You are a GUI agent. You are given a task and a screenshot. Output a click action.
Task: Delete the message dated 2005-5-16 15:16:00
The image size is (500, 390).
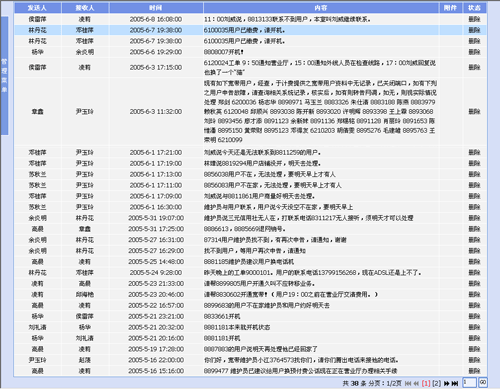click(x=474, y=371)
